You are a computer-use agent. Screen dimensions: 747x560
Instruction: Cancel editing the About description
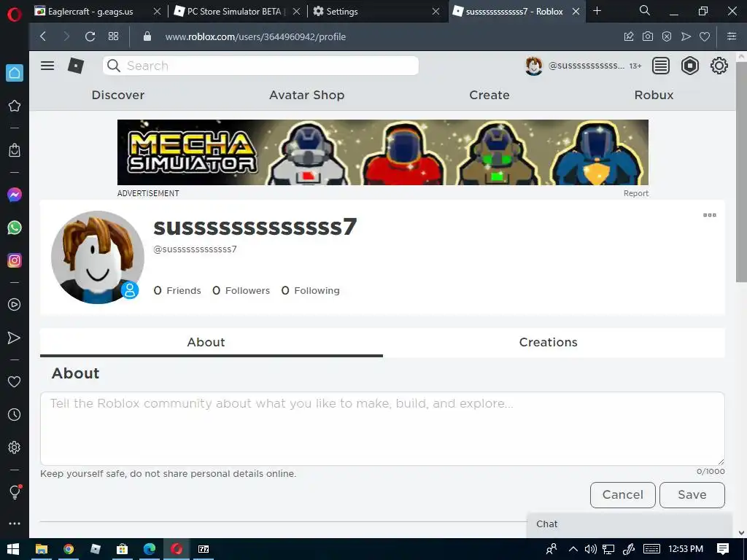pyautogui.click(x=623, y=495)
